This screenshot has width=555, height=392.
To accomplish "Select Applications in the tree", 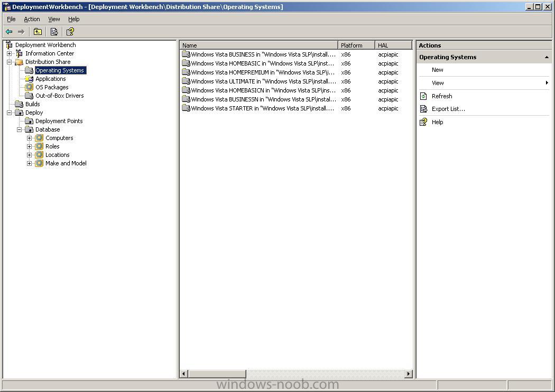I will [51, 79].
